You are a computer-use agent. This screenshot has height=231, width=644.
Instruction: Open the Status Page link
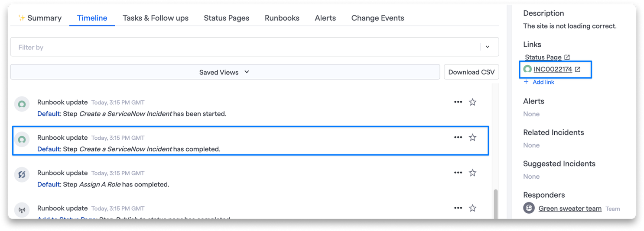[x=543, y=57]
